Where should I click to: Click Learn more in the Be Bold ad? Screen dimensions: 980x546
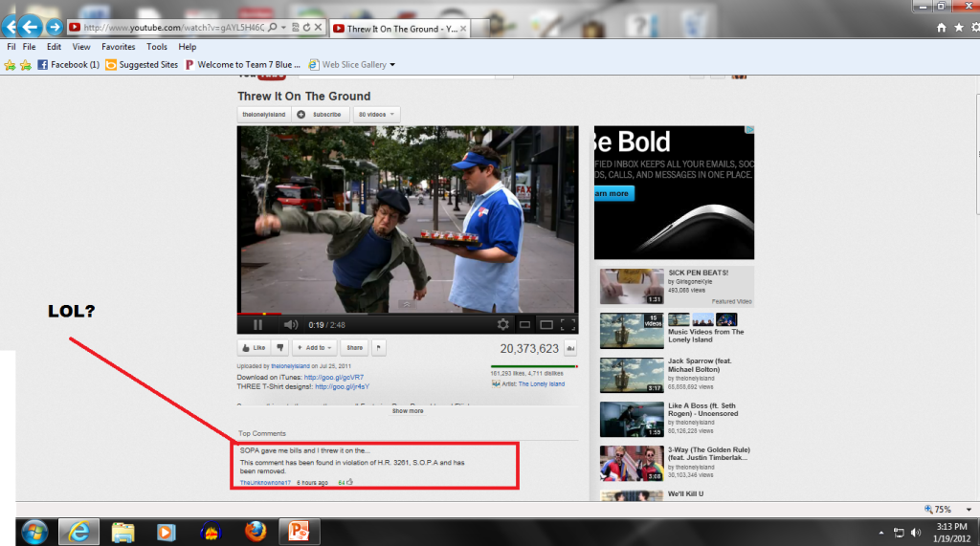(x=613, y=194)
